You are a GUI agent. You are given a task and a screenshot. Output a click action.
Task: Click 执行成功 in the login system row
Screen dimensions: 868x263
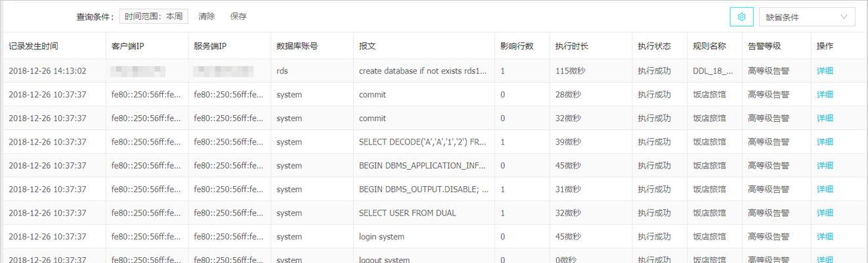pos(655,237)
